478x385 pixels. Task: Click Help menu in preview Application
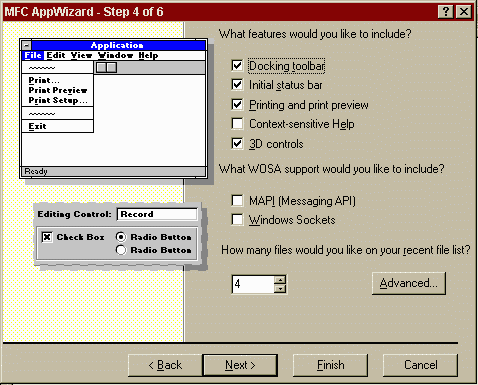coord(148,55)
